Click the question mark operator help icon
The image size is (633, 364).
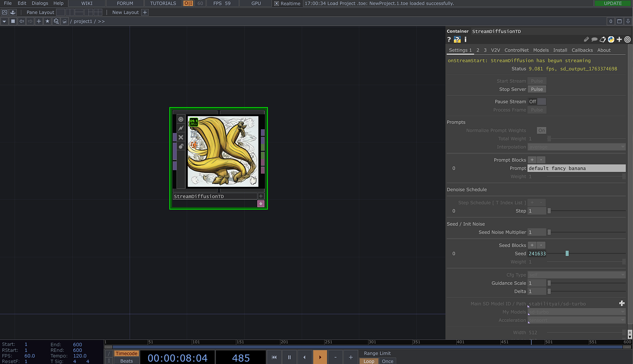pos(449,40)
